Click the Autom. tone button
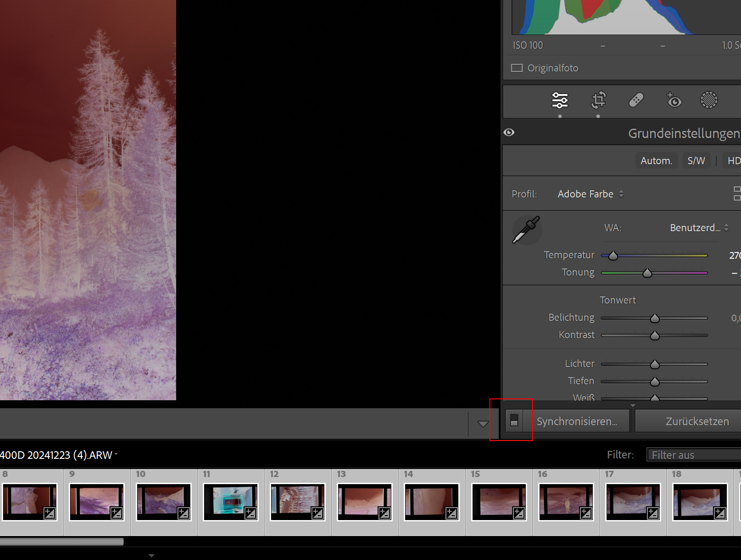The image size is (741, 560). point(656,161)
